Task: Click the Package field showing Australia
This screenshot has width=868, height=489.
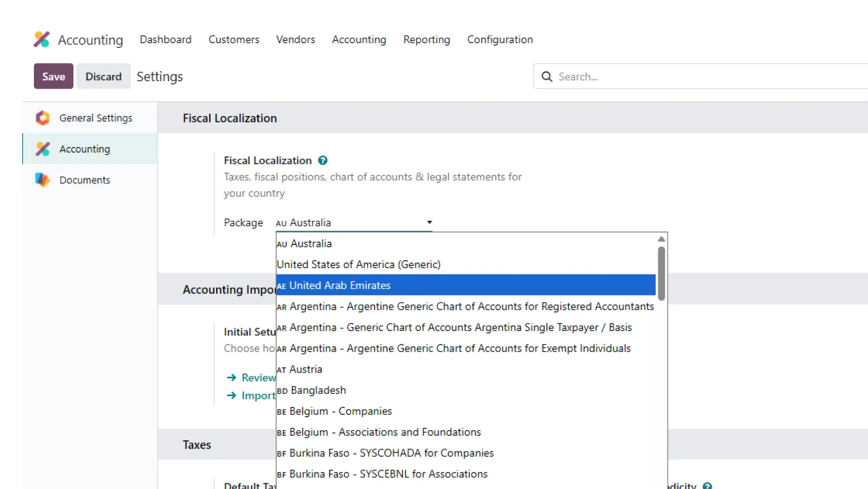Action: point(354,223)
